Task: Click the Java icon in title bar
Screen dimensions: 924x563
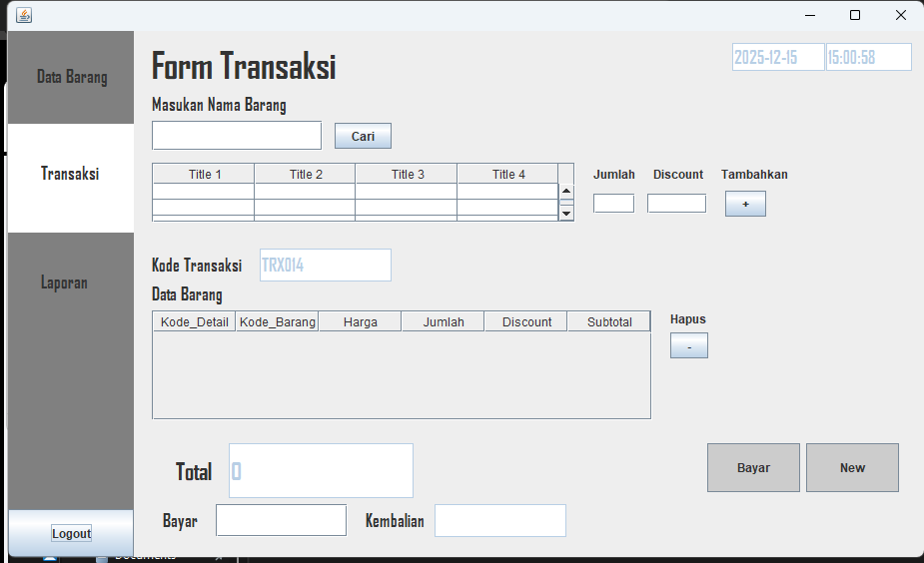Action: click(x=24, y=15)
